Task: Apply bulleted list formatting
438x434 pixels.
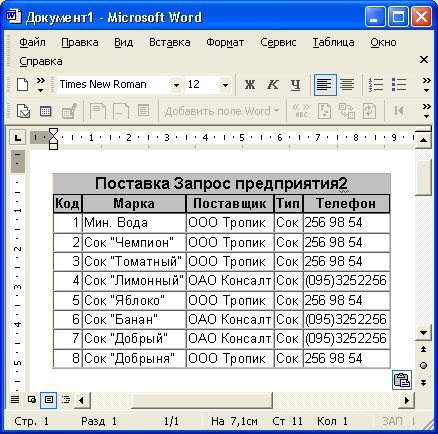Action: coord(399,85)
